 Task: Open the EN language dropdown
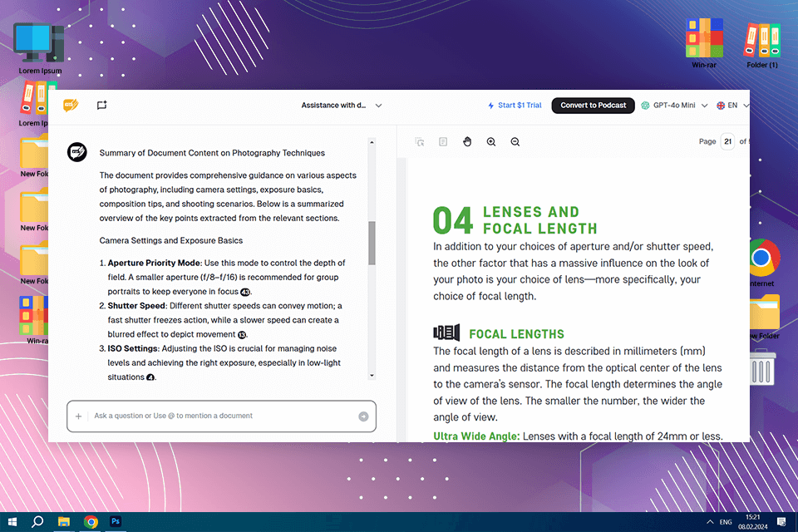coord(732,106)
